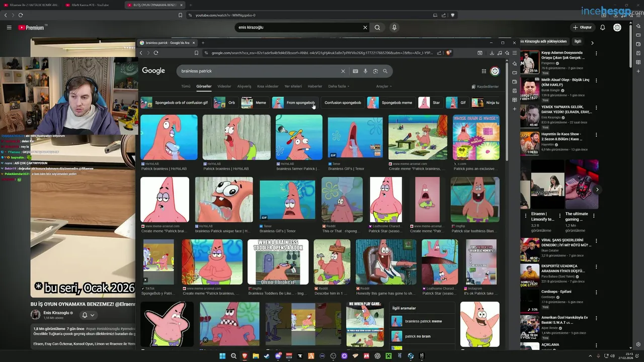Open options for 'Hayrettin ile Kaos Show'
This screenshot has width=644, height=362.
pyautogui.click(x=596, y=135)
